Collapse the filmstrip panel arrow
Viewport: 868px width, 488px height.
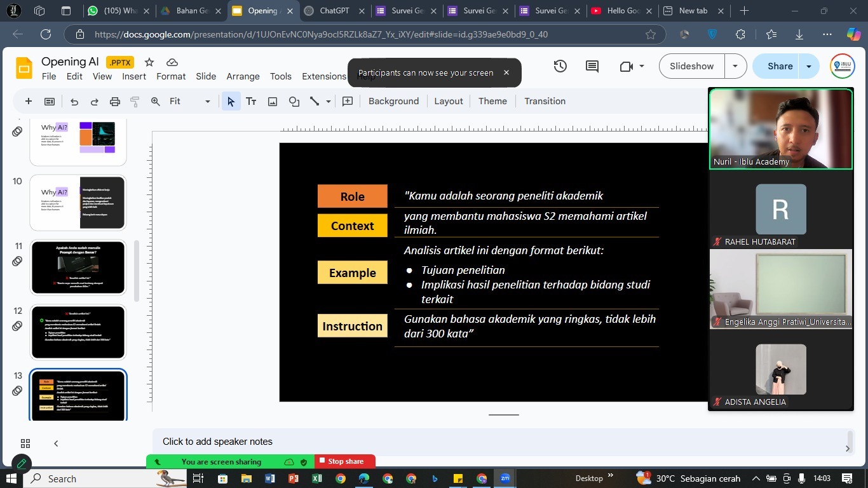(x=56, y=444)
